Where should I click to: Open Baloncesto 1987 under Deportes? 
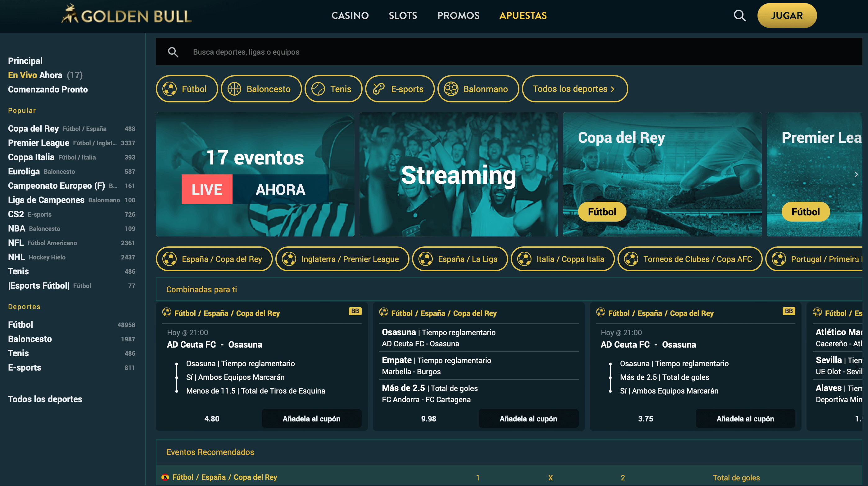[71, 339]
